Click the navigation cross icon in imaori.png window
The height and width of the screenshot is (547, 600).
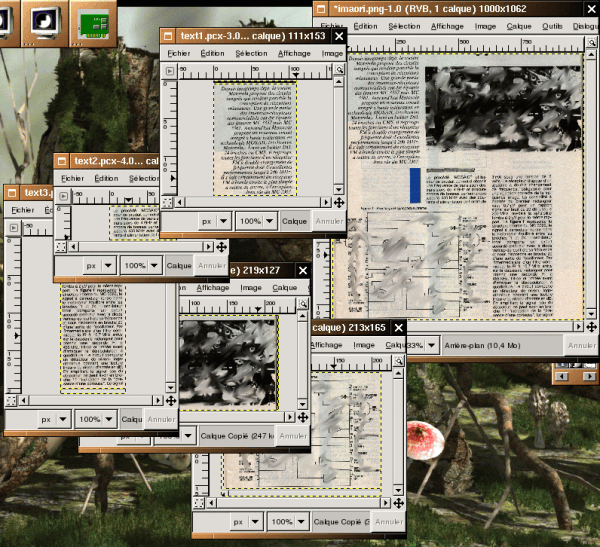pyautogui.click(x=590, y=326)
